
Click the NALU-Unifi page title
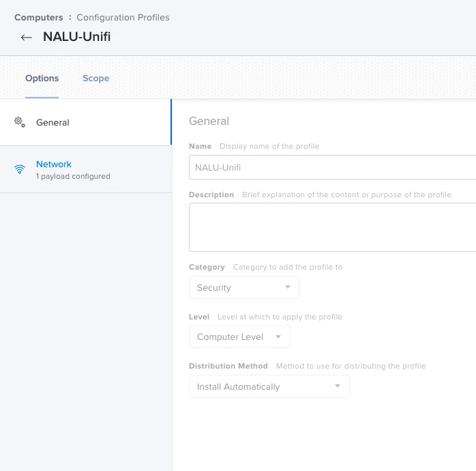tap(77, 37)
